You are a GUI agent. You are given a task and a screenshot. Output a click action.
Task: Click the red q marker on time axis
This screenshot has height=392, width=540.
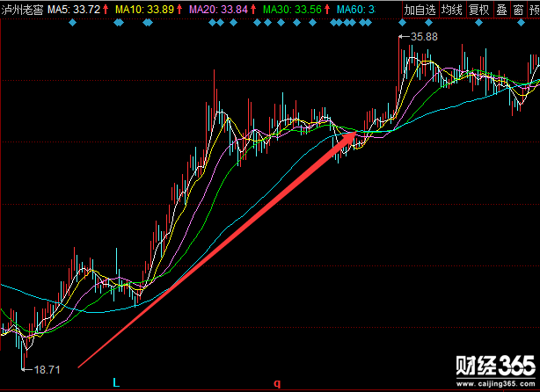click(277, 383)
